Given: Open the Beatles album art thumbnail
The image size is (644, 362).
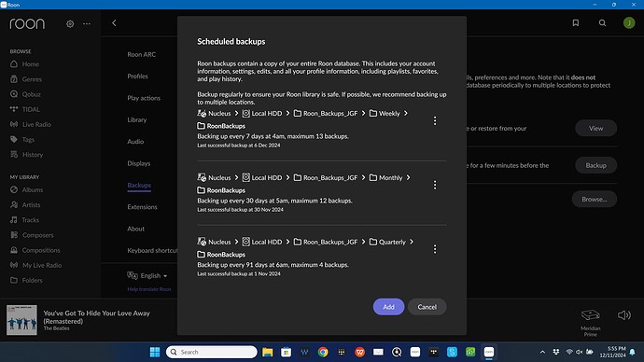Looking at the screenshot, I should 21,320.
